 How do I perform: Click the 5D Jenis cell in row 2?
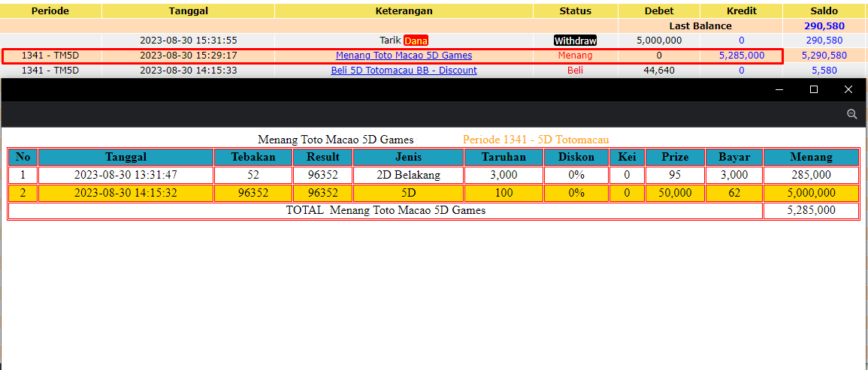[x=408, y=193]
